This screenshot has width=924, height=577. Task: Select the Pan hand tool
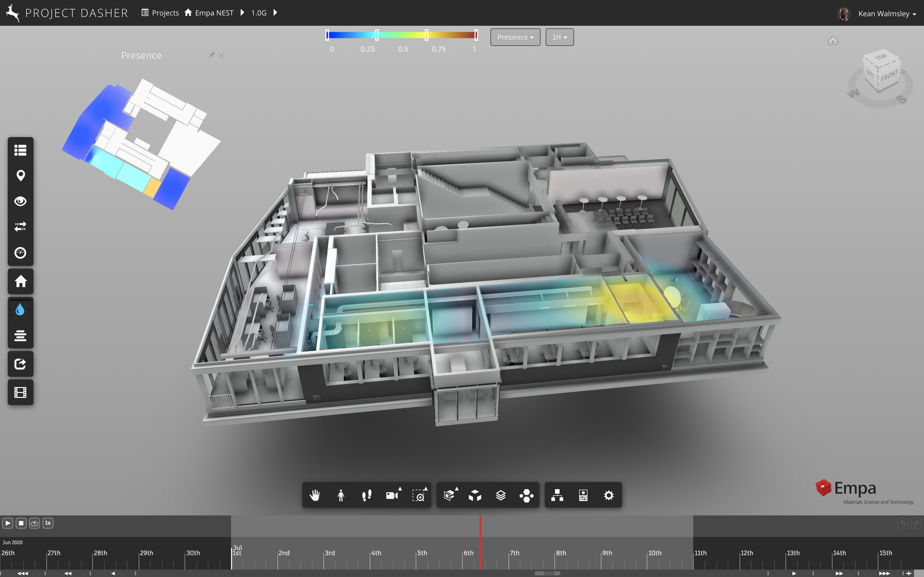click(x=315, y=495)
